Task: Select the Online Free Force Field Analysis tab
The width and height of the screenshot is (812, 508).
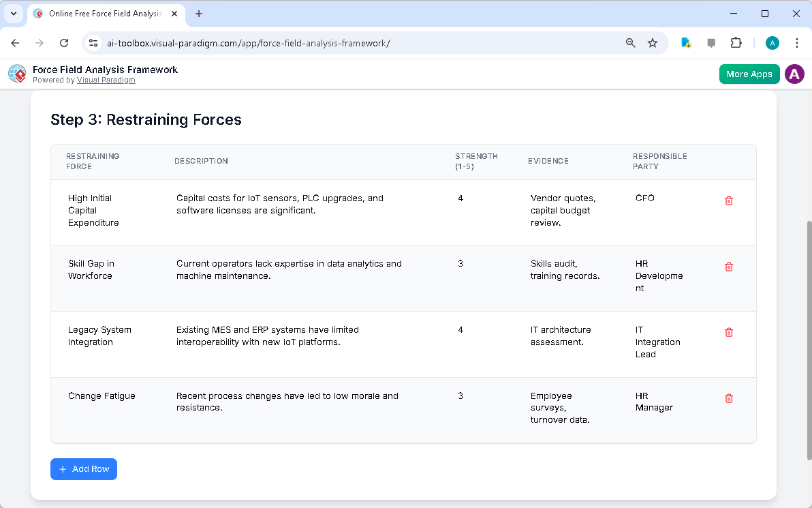Action: pos(102,14)
